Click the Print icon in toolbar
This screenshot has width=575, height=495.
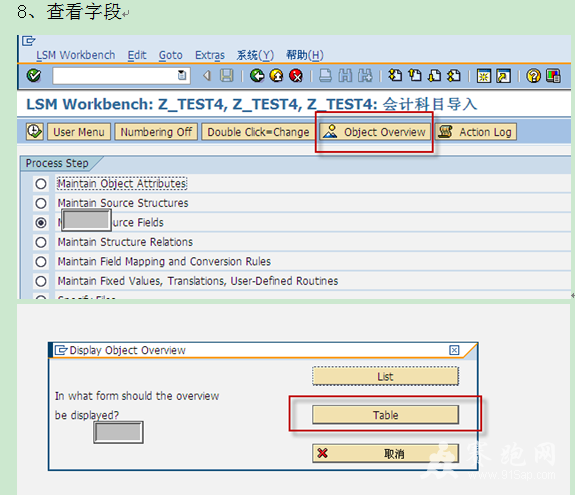point(325,76)
